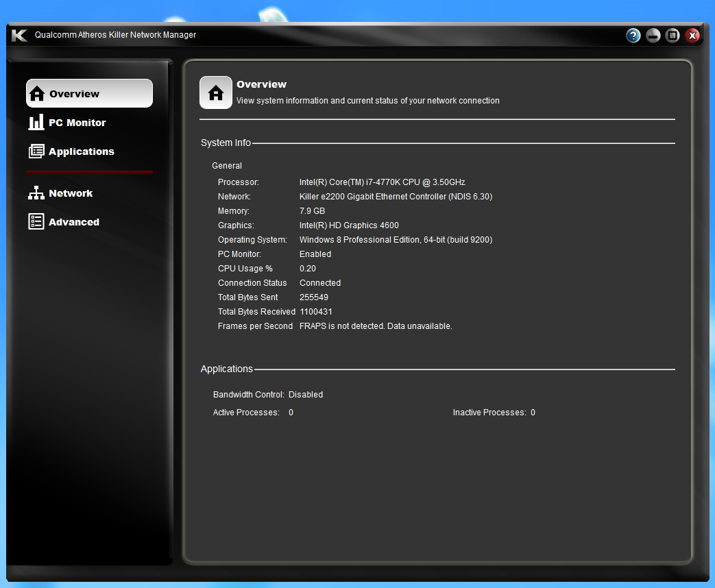Viewport: 715px width, 588px height.
Task: Click 'FRAPS is not detected. Data unavailable.' text
Action: tap(376, 326)
